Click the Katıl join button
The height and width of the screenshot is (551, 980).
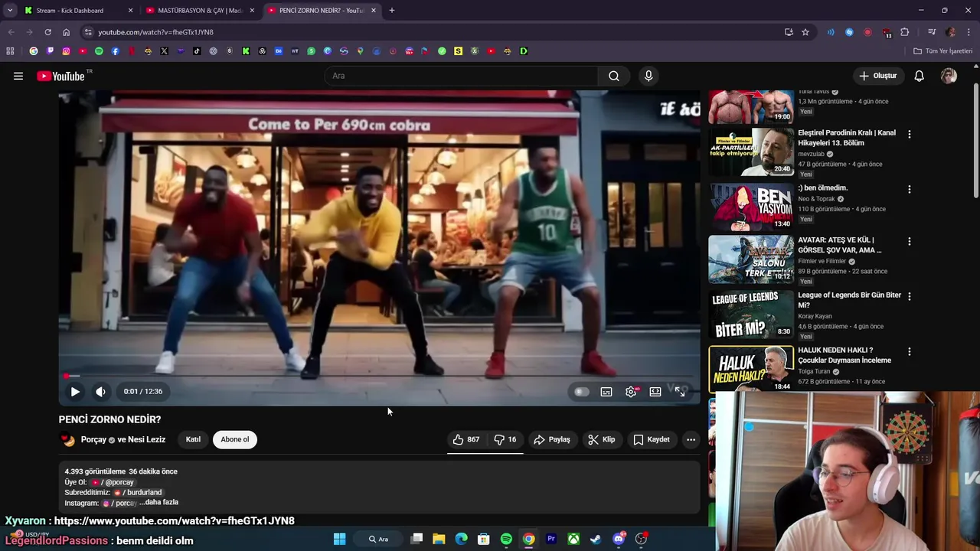[x=193, y=439]
